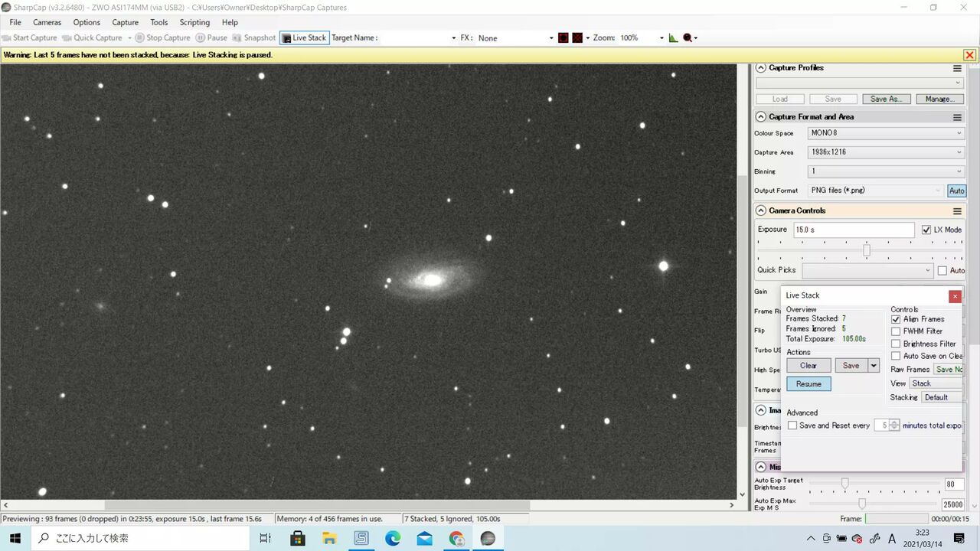Open the FX effects dropdown
This screenshot has height=551, width=980.
[515, 37]
